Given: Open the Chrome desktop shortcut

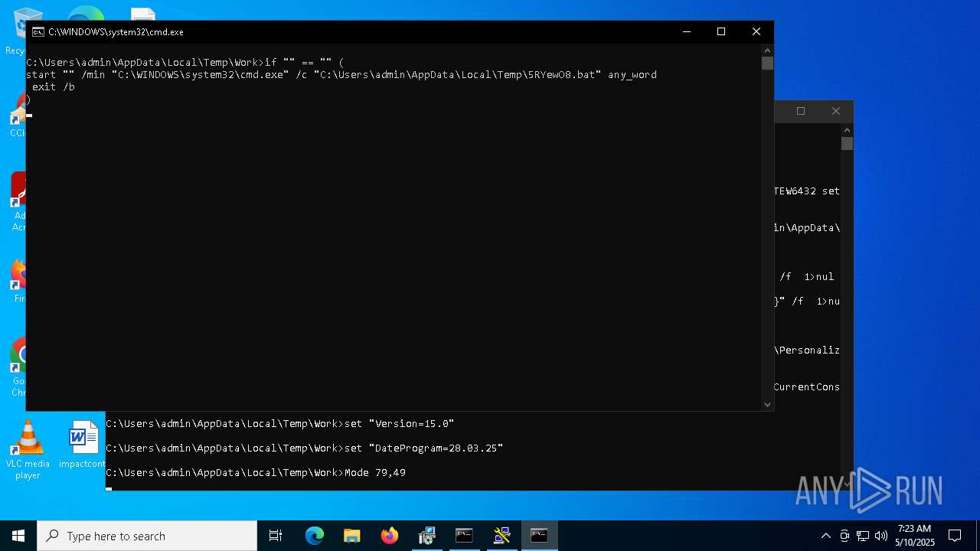Looking at the screenshot, I should pos(18,367).
